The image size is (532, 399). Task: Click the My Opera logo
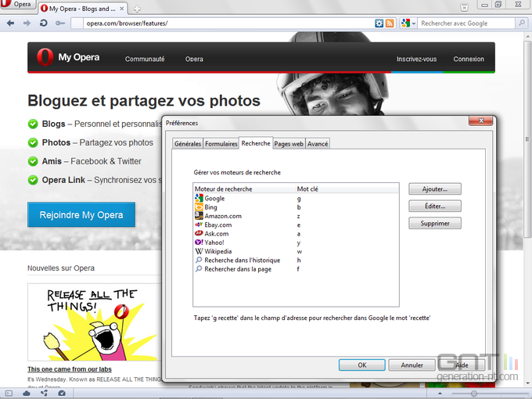pos(68,57)
